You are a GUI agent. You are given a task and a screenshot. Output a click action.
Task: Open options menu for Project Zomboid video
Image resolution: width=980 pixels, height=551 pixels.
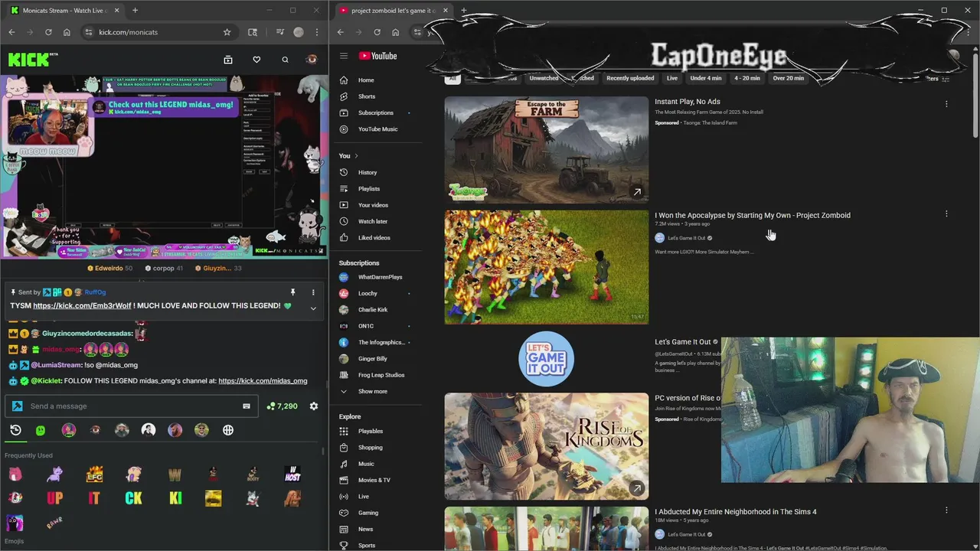pos(946,214)
